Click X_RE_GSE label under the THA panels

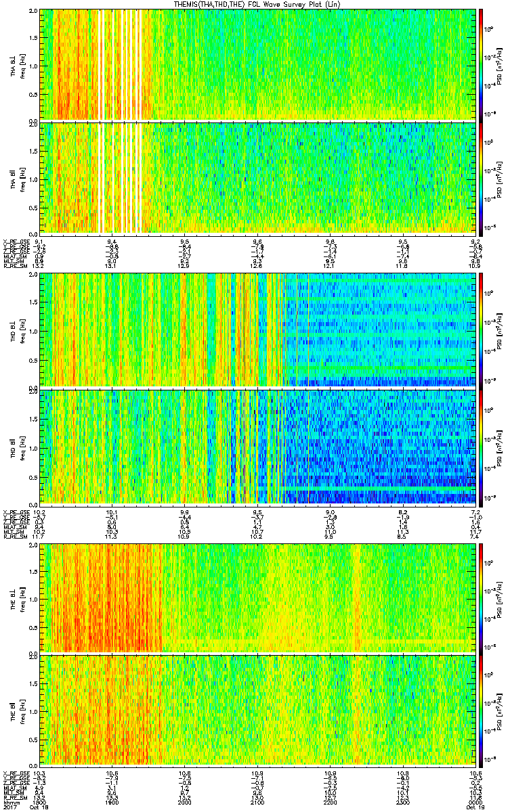tap(16, 241)
